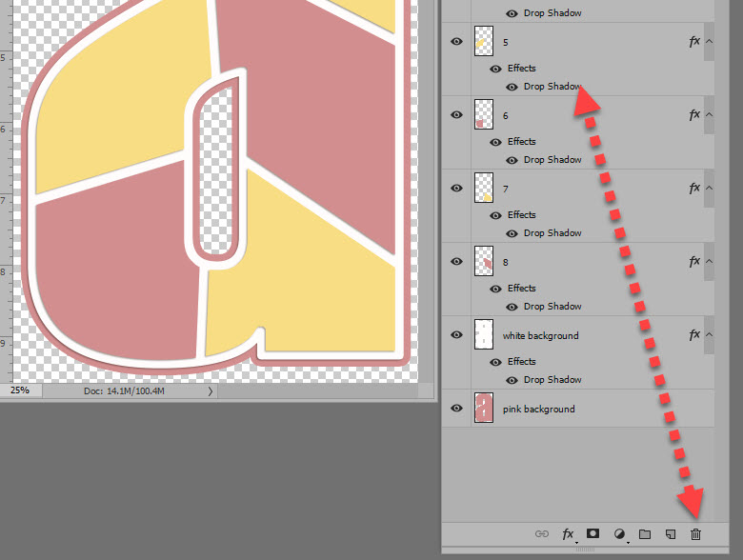Viewport: 743px width, 560px height.
Task: Click fx icon on white background layer
Action: [x=694, y=335]
